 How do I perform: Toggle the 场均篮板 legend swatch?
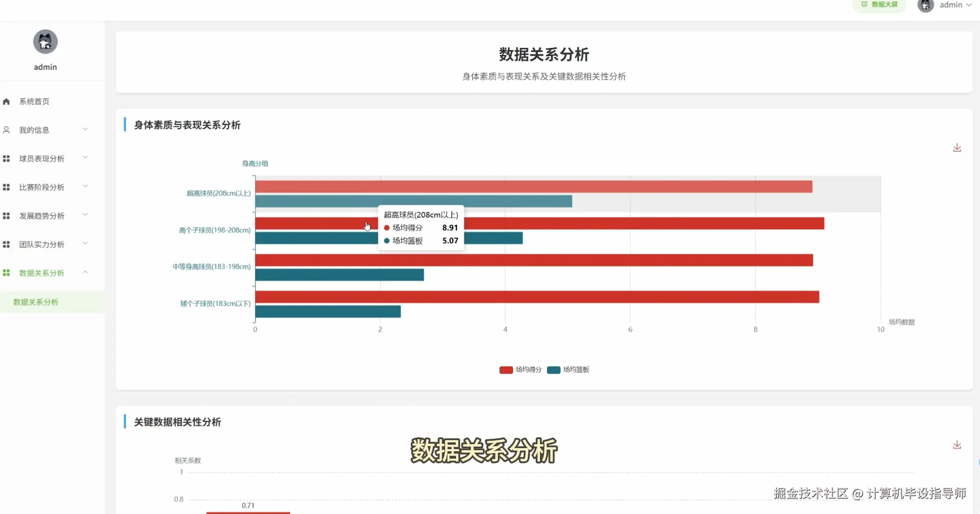(x=553, y=370)
